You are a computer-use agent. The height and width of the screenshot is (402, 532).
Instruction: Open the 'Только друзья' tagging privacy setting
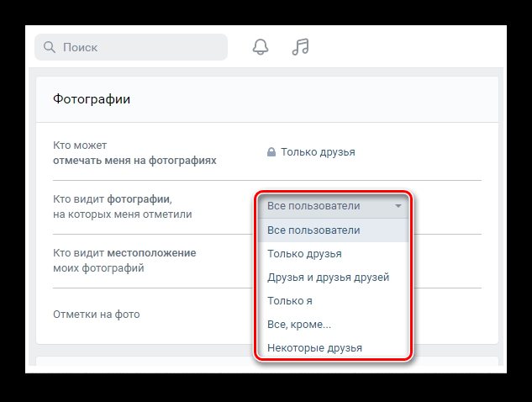click(318, 152)
